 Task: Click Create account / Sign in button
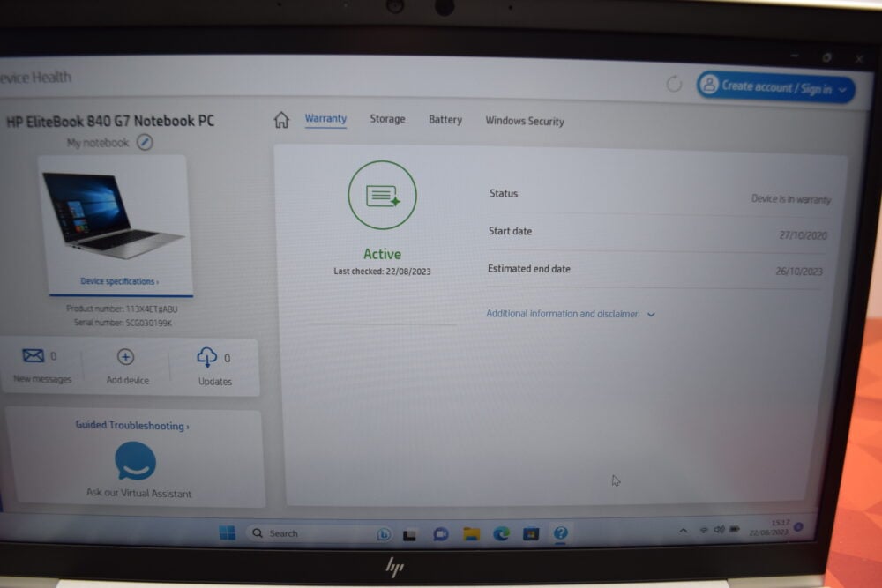click(775, 87)
